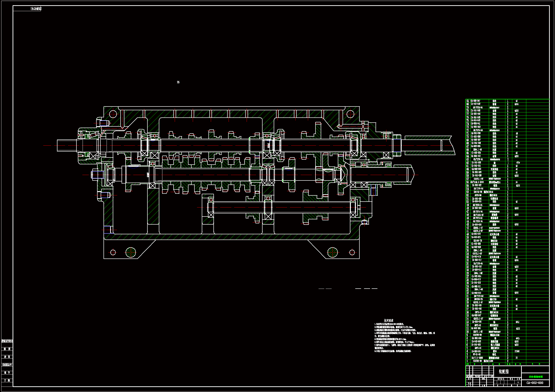Click small bolt hole circle at top-left housing

[x=113, y=114]
